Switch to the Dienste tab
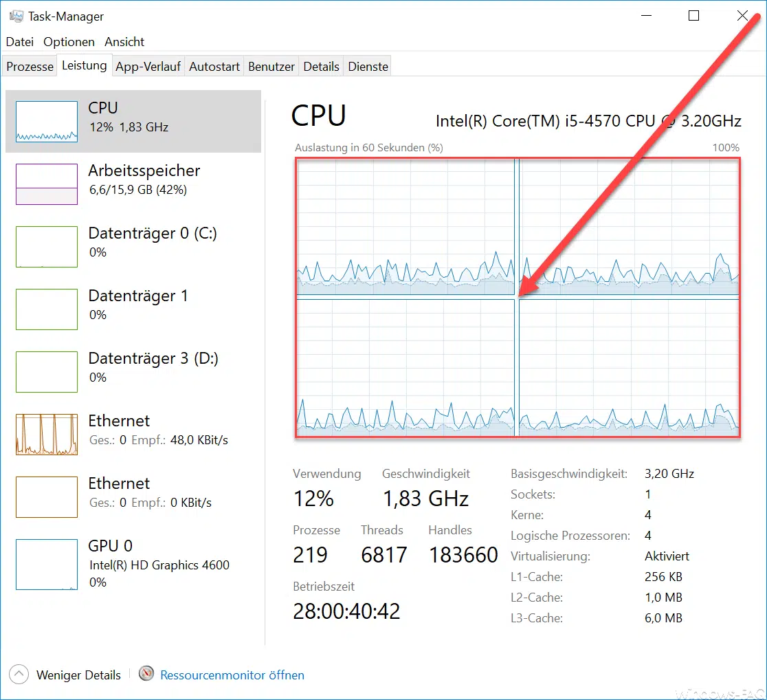Viewport: 767px width, 700px height. 367,66
